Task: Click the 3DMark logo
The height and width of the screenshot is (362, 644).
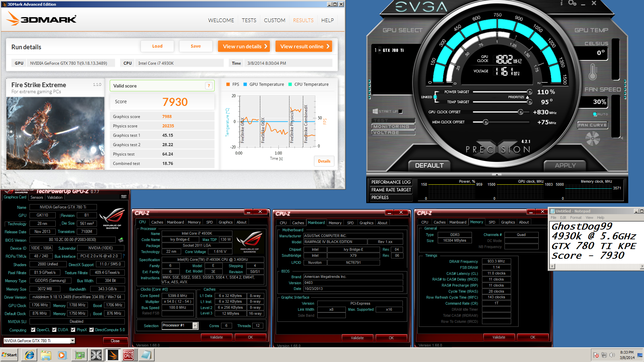Action: [42, 19]
